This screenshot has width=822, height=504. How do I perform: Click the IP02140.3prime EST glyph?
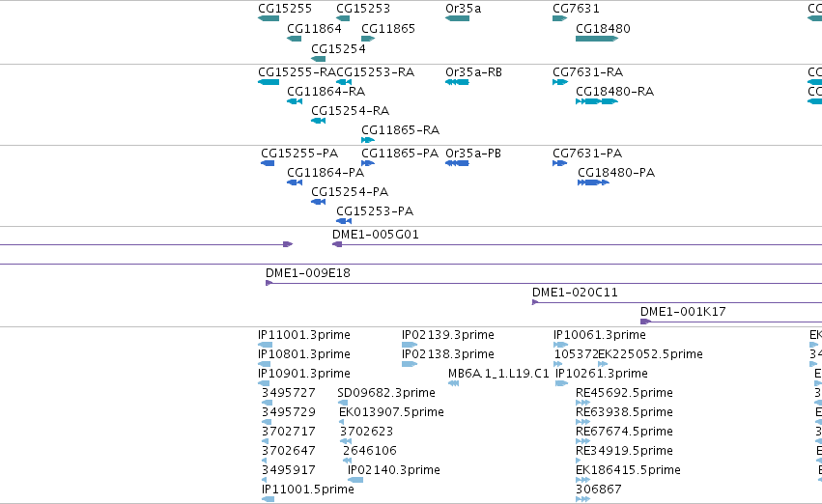pos(355,481)
